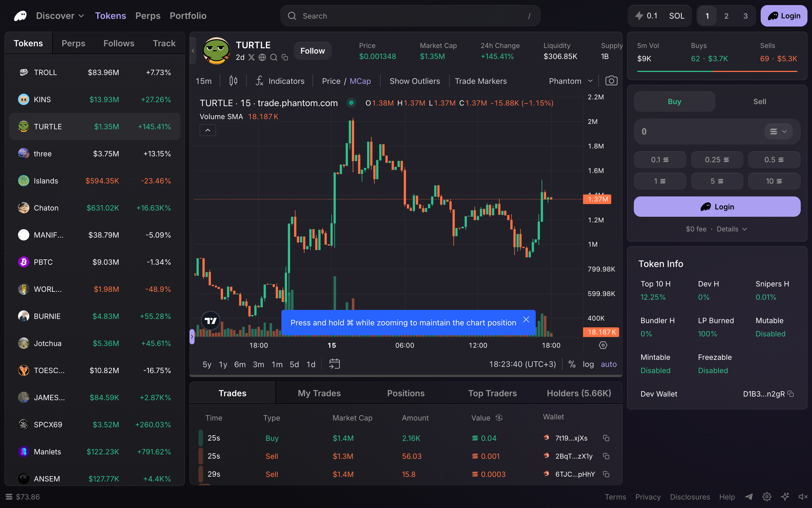Copy the Dev Wallet D1B3...n2gR address
Viewport: 812px width, 508px height.
791,394
